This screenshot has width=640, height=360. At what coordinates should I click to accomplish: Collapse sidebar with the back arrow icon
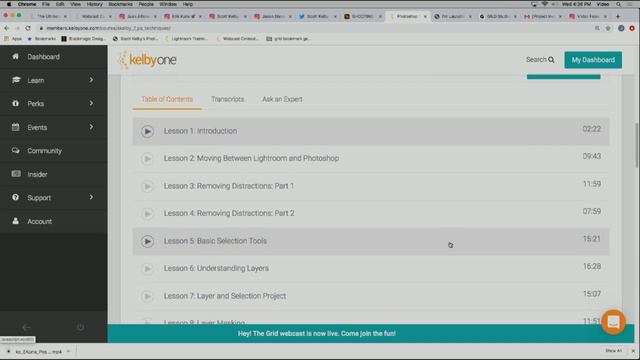click(x=26, y=327)
